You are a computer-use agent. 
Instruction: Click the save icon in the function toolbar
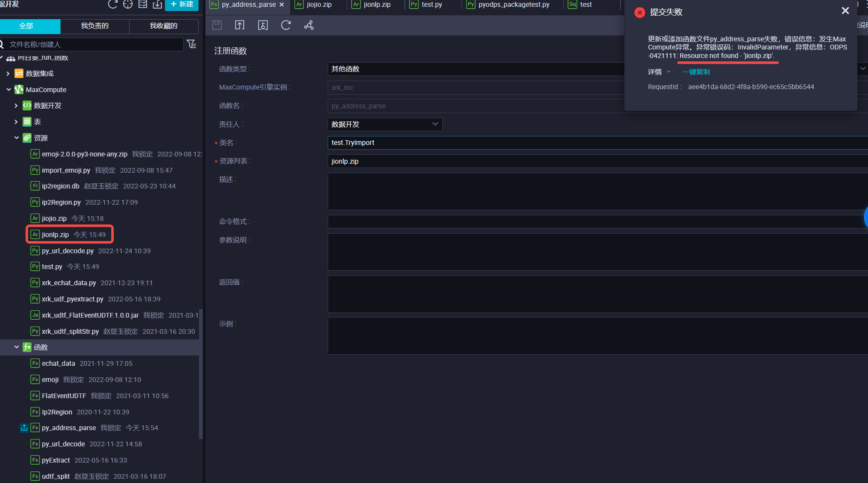[x=217, y=25]
